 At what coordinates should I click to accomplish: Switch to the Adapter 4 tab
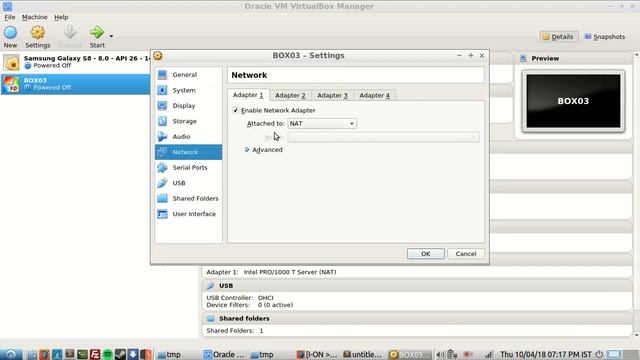tap(374, 96)
